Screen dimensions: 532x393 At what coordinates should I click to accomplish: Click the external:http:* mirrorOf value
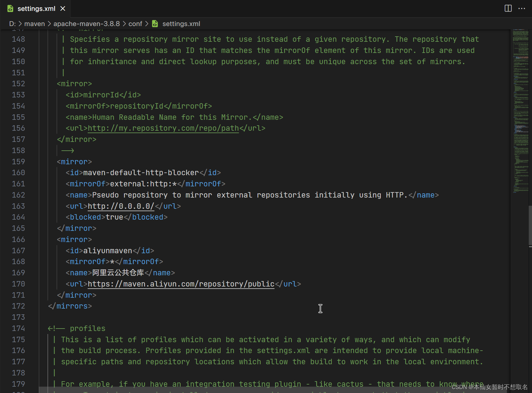tap(143, 184)
